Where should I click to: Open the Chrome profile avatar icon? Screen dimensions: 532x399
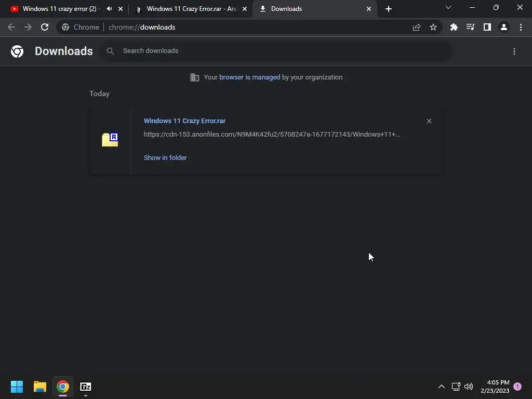pos(504,27)
